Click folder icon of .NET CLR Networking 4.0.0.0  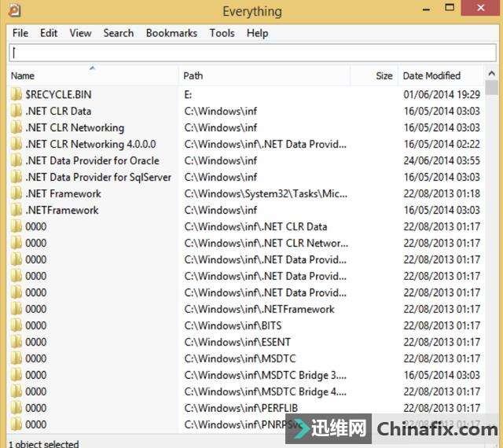click(x=17, y=144)
